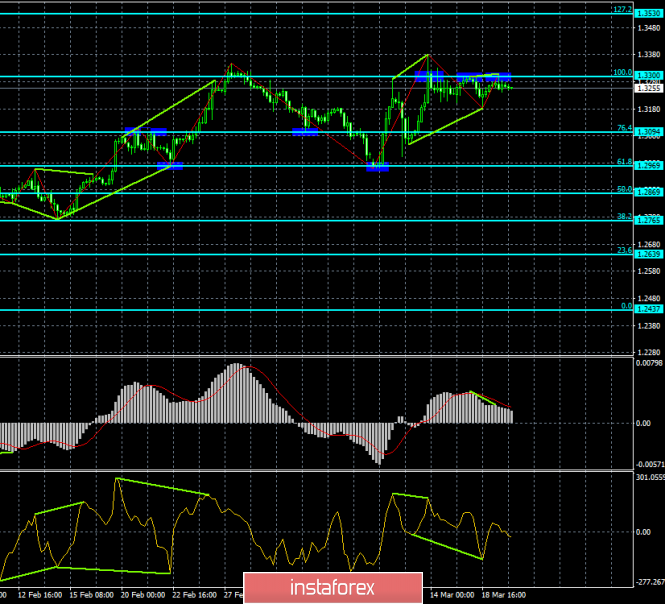Viewport: 665px width, 604px height.
Task: Select the 76.4 Fibonacci level label
Action: point(624,128)
